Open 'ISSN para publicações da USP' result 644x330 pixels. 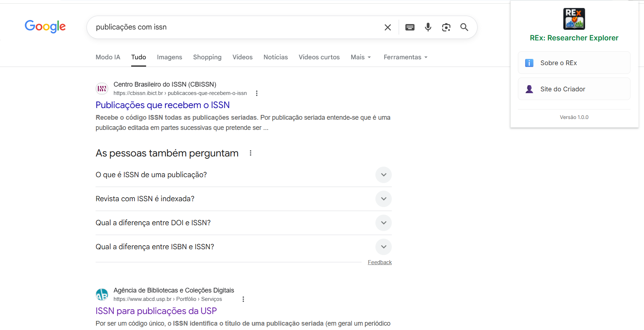pos(156,311)
